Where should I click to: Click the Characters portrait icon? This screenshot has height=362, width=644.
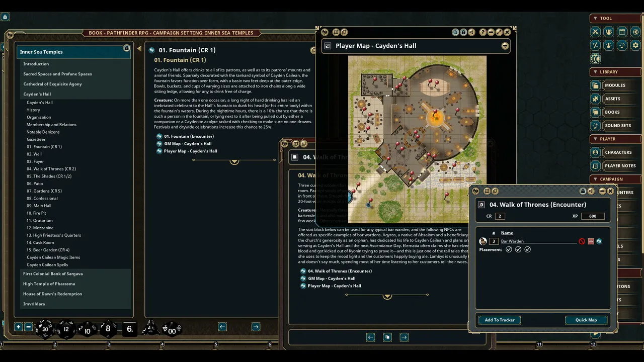pos(596,152)
